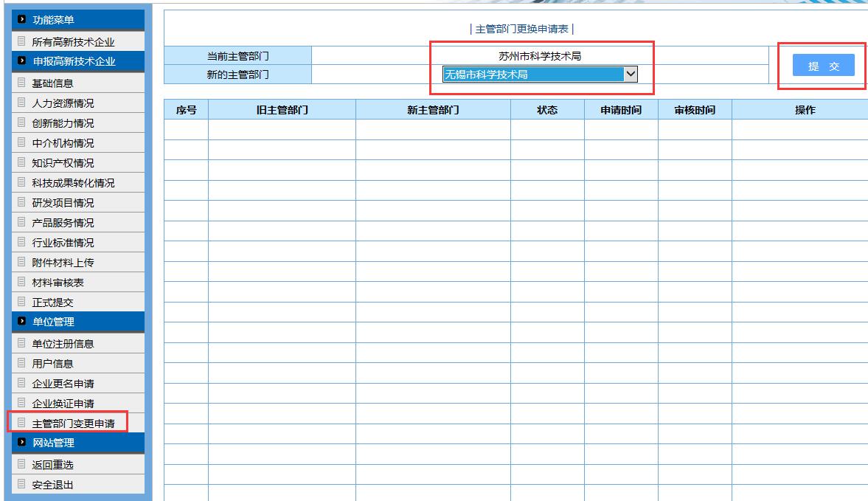Image resolution: width=868 pixels, height=501 pixels.
Task: Click document icon beside 知识产权情况
Action: click(x=21, y=162)
